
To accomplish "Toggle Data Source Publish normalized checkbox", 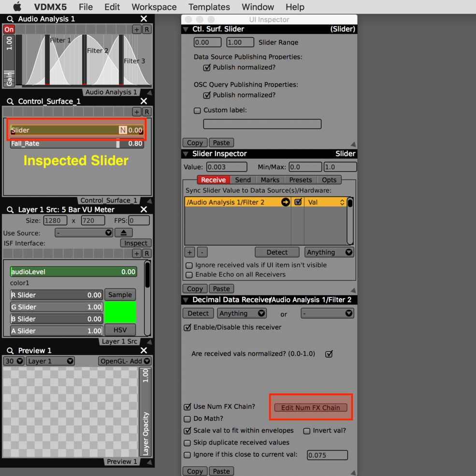I will point(207,67).
